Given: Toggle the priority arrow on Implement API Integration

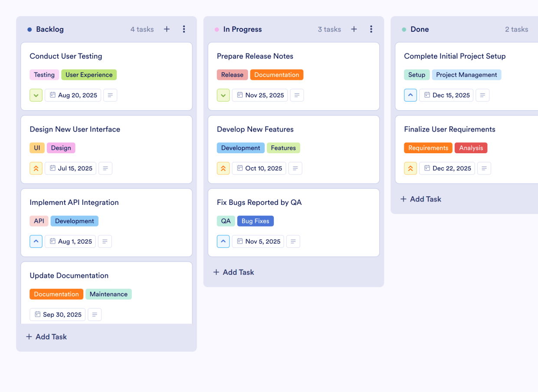Looking at the screenshot, I should point(36,241).
